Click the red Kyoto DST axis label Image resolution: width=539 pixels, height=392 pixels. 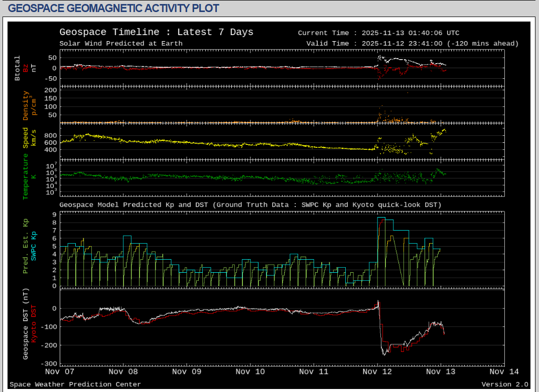point(34,324)
